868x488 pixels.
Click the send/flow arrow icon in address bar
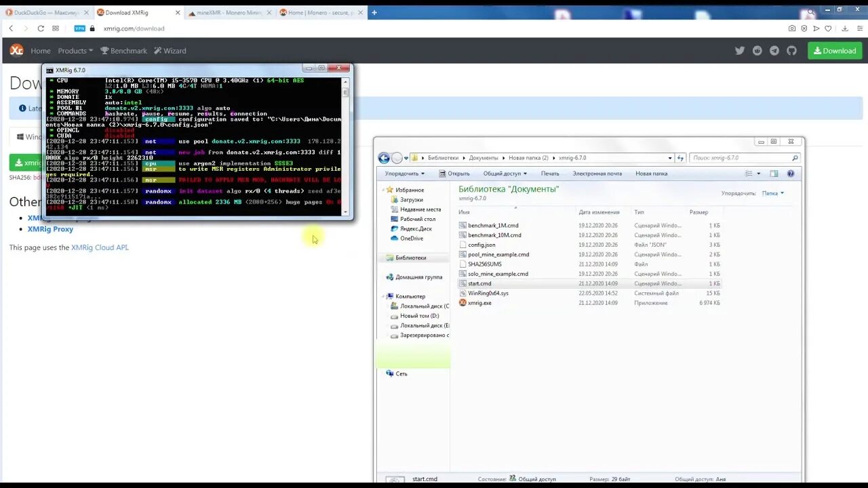(x=816, y=28)
